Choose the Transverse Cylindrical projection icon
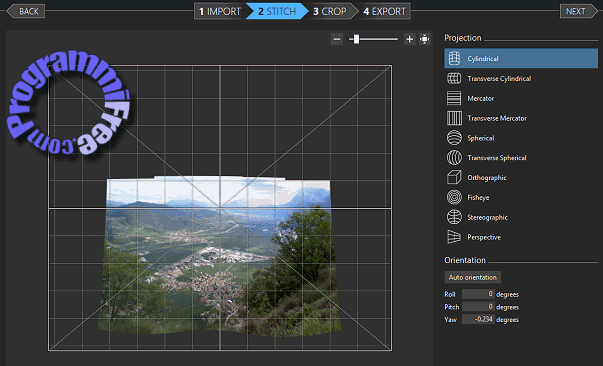This screenshot has width=603, height=366. point(454,78)
